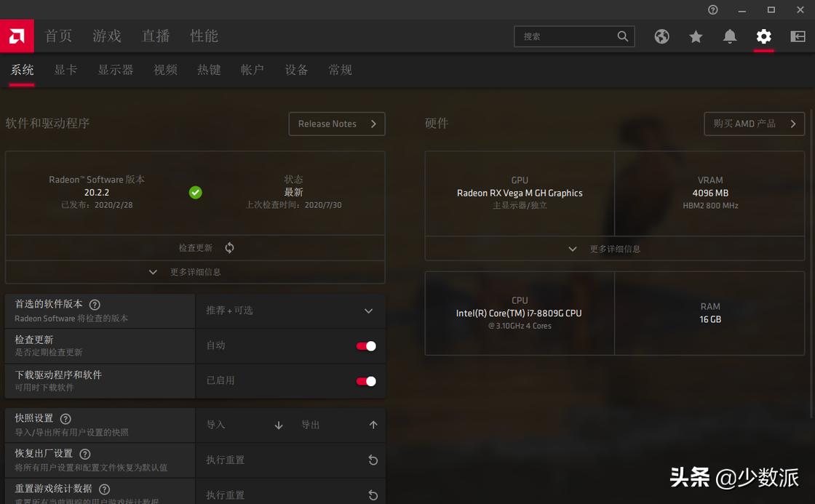The image size is (815, 504).
Task: Expand 更多详细信息 under GPU hardware info
Action: (615, 248)
